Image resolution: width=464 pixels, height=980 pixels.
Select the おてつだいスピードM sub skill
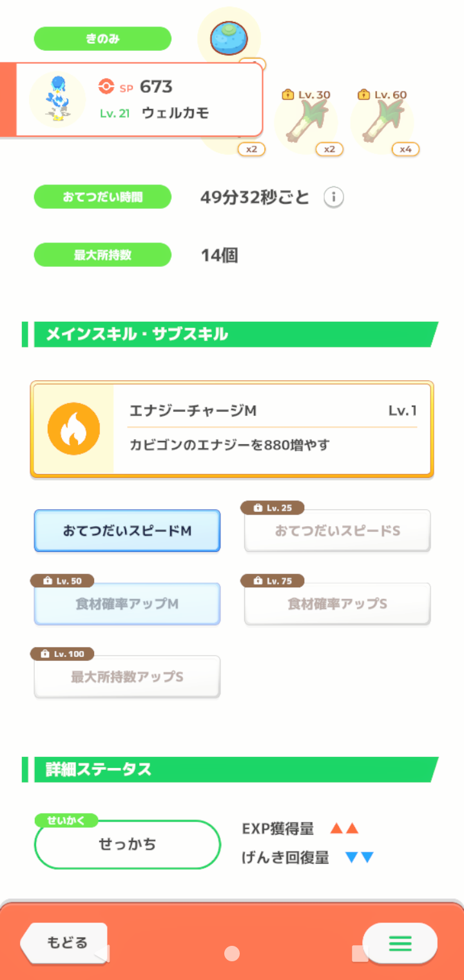pos(127,531)
